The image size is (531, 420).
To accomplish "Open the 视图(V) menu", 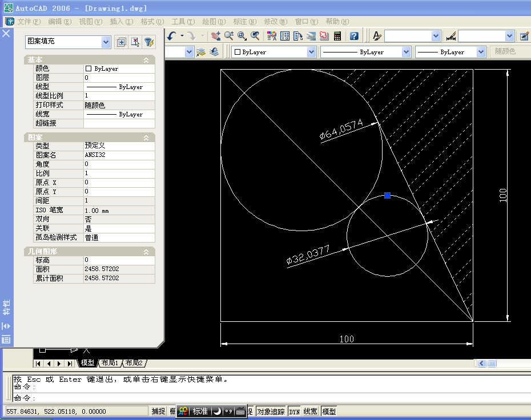I will coord(91,22).
